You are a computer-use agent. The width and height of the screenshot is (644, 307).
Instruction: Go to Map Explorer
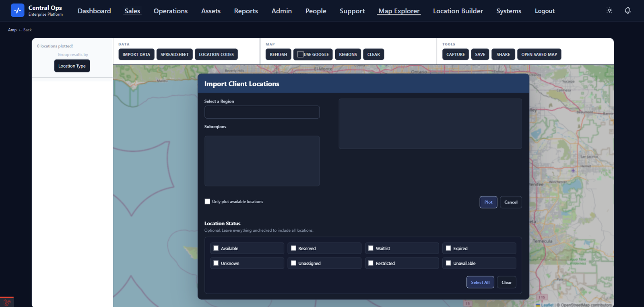coord(399,11)
